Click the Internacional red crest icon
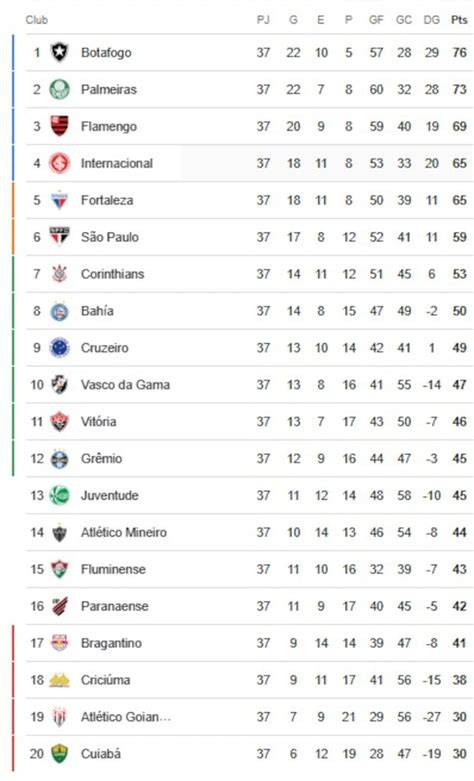Viewport: 474px width, 781px height. [59, 163]
